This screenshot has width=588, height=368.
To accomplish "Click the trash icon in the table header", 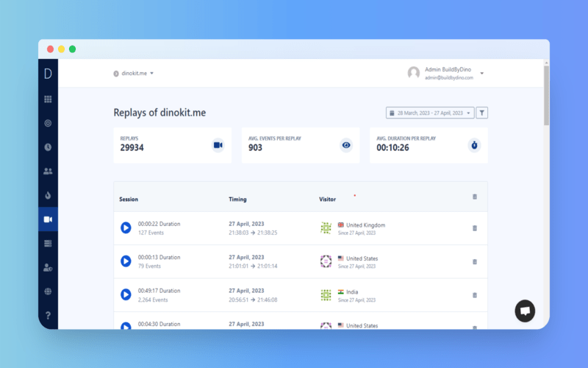I will [475, 197].
